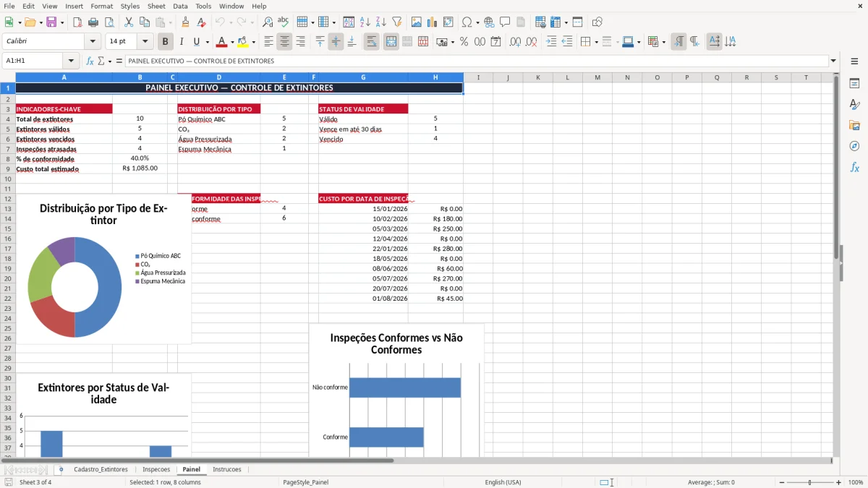Apply the yellow background color swatch
This screenshot has width=868, height=488.
[243, 42]
